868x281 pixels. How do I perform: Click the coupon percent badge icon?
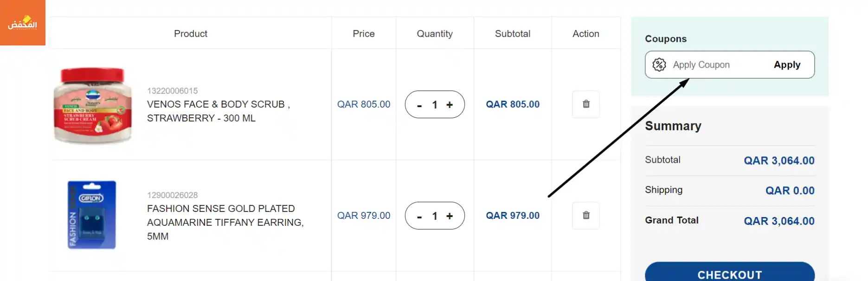[659, 65]
